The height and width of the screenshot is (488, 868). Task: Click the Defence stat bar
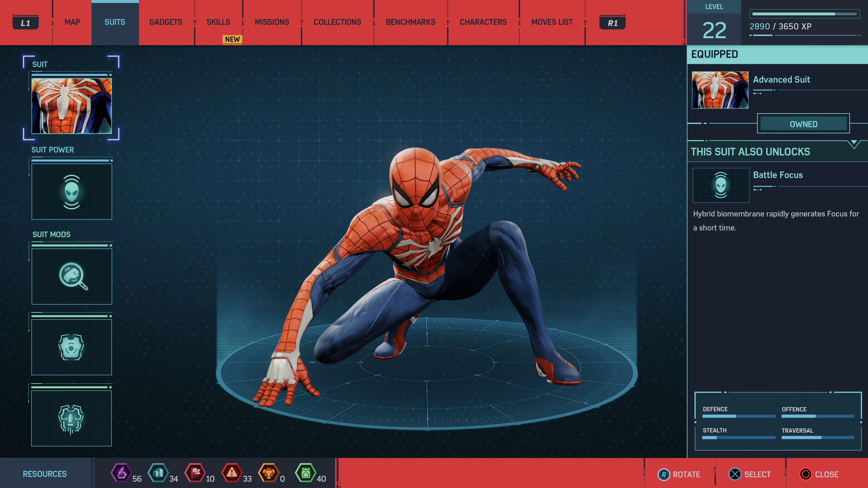coord(739,416)
